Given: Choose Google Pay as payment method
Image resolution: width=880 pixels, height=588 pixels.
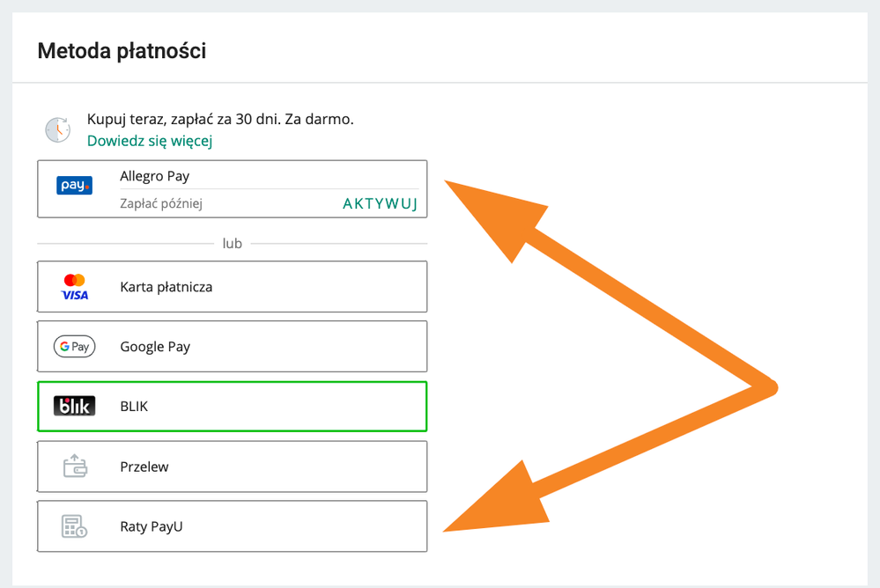Looking at the screenshot, I should [x=232, y=346].
